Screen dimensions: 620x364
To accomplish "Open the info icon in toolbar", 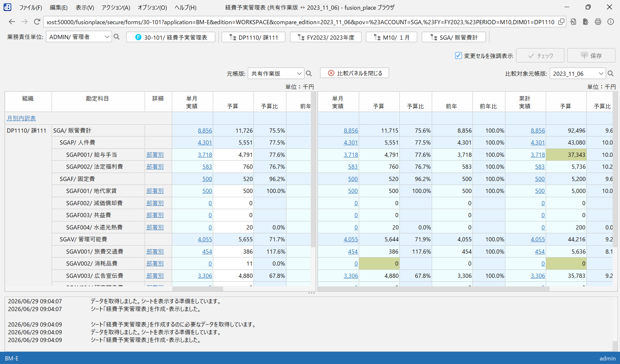I will [611, 22].
